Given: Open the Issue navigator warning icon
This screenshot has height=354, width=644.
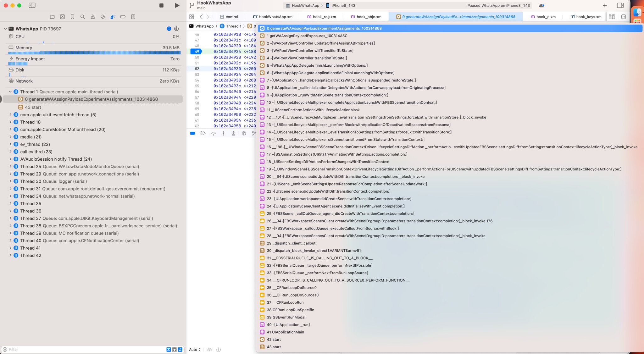Looking at the screenshot, I should tap(92, 17).
